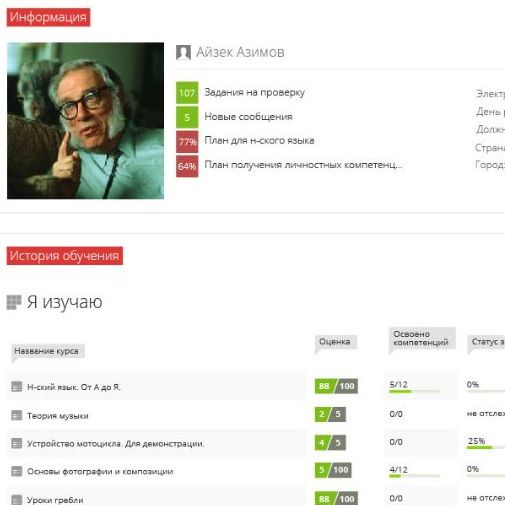Sort by Освоено компетенций column header
Screen dimensions: 505x505
(x=422, y=338)
